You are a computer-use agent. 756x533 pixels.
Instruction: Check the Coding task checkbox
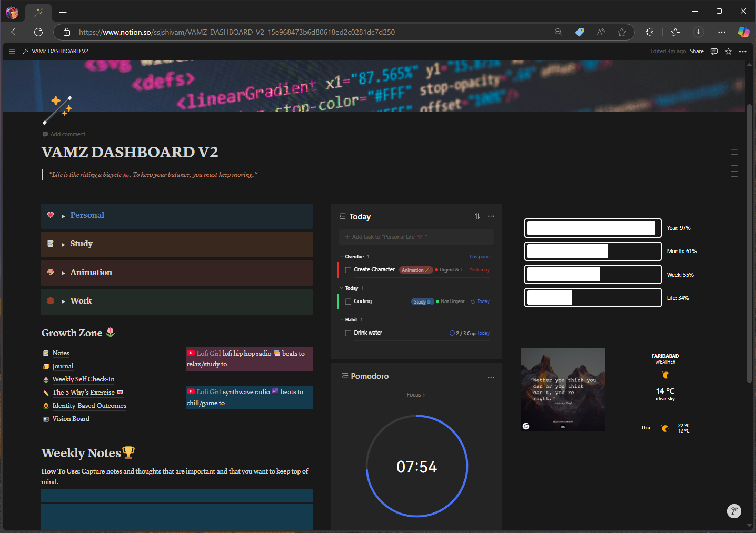pyautogui.click(x=348, y=301)
